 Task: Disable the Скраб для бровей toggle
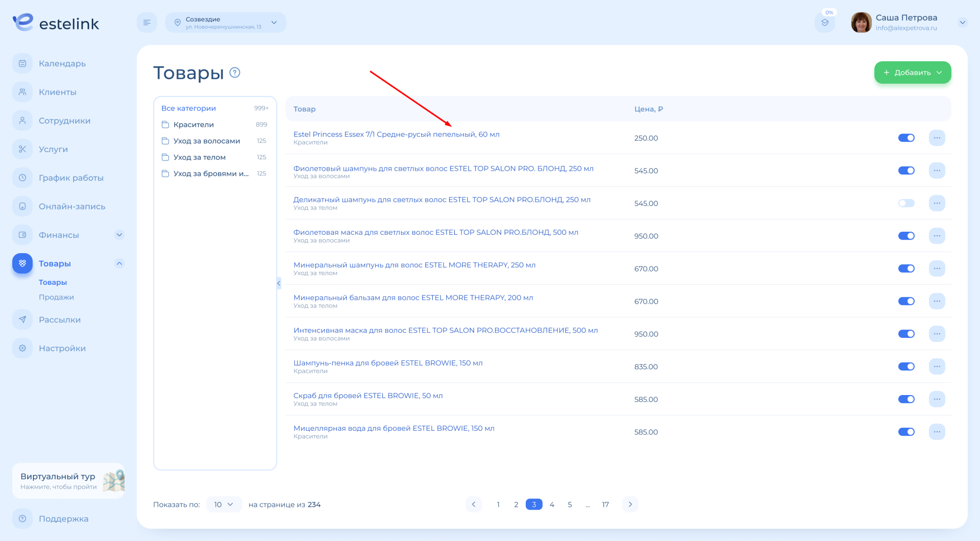click(906, 399)
